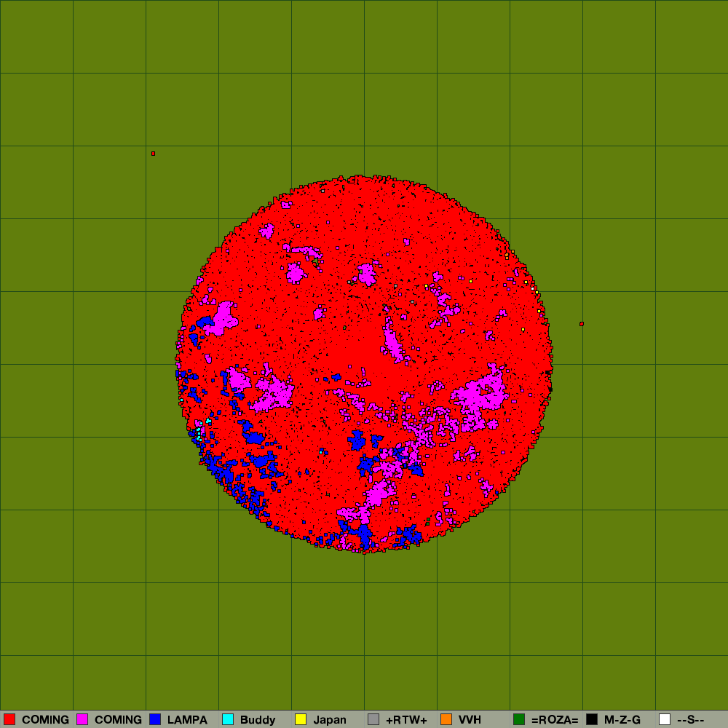Click the COMING label beside the magenta swatch
Image resolution: width=728 pixels, height=728 pixels.
point(119,720)
